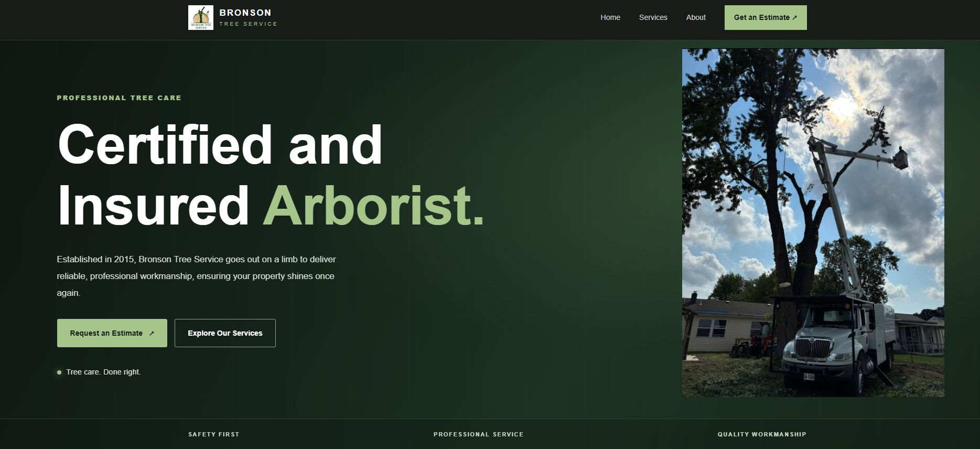Click the 'SAFETY FIRST' label

point(214,434)
